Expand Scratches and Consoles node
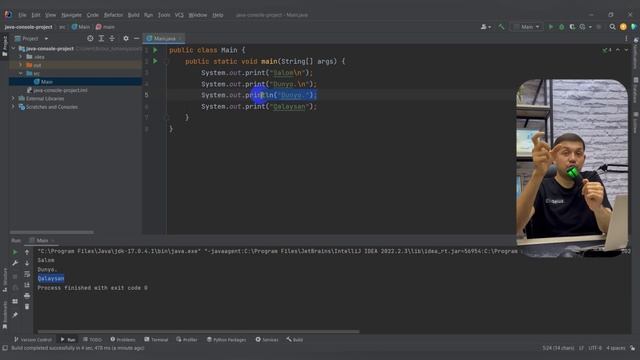The image size is (640, 360). click(x=13, y=107)
